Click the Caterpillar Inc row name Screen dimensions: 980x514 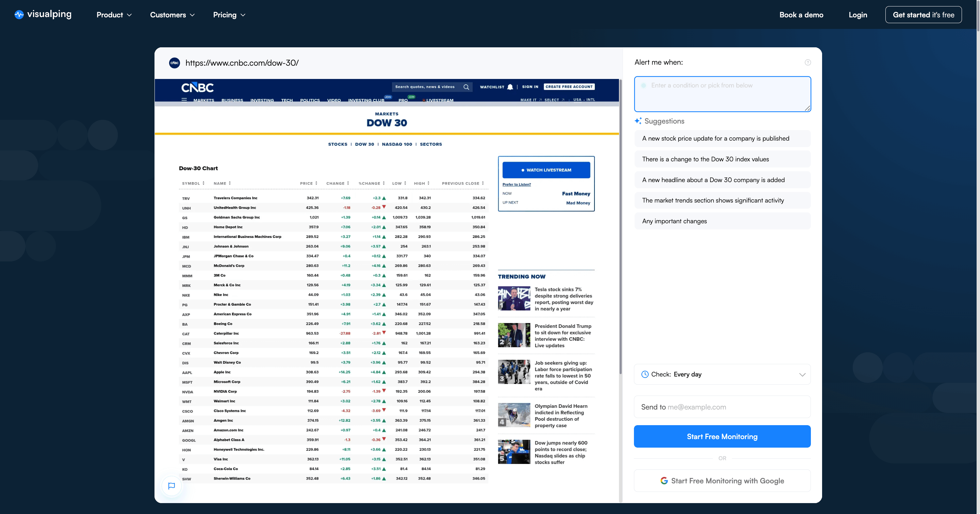(x=226, y=333)
